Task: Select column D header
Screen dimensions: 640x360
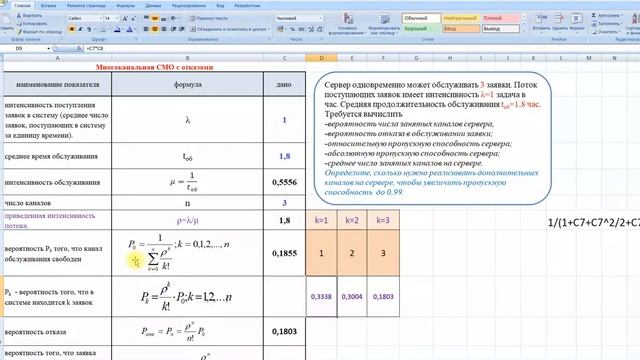Action: coord(321,58)
